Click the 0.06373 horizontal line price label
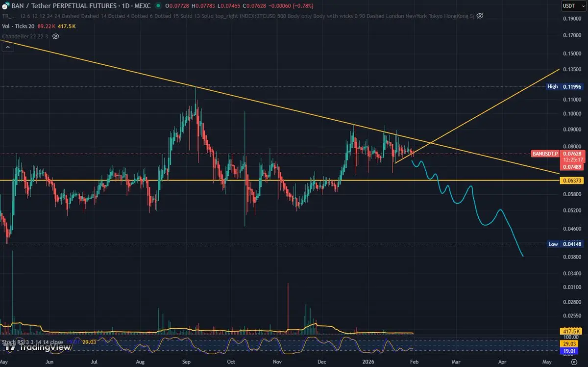 [573, 181]
